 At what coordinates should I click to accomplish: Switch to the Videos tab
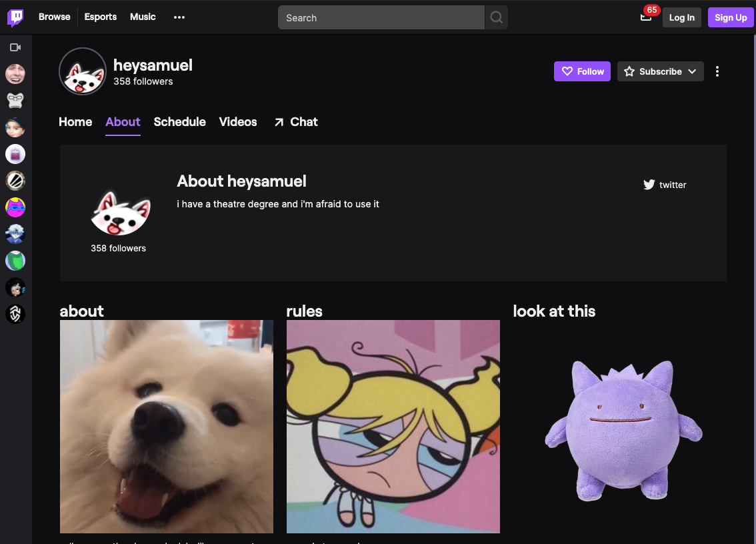point(238,122)
